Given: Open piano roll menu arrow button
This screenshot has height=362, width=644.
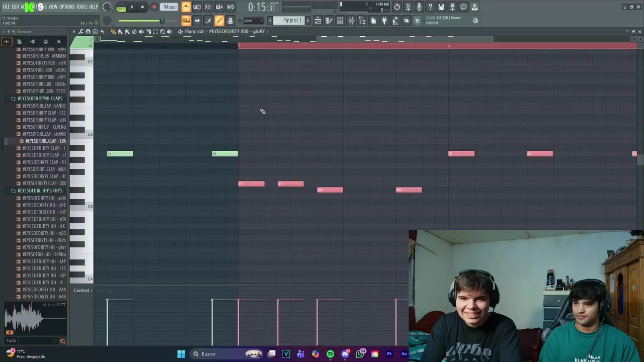Looking at the screenshot, I should pyautogui.click(x=74, y=32).
